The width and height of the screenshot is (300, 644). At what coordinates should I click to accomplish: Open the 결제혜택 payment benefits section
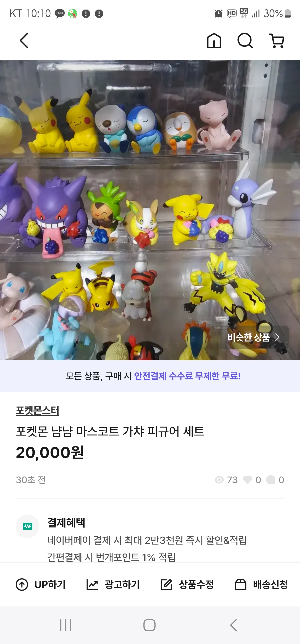[x=66, y=522]
